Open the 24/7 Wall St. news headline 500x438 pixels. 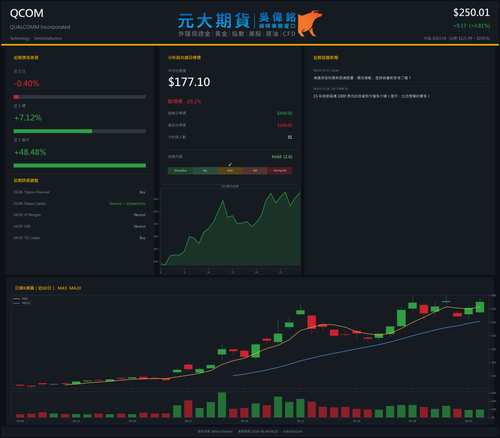pos(371,96)
